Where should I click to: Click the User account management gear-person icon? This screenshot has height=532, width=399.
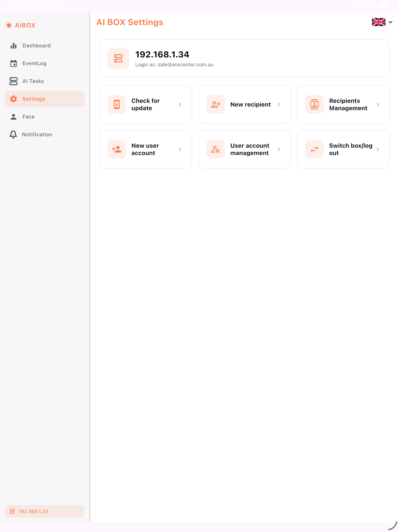coord(216,149)
